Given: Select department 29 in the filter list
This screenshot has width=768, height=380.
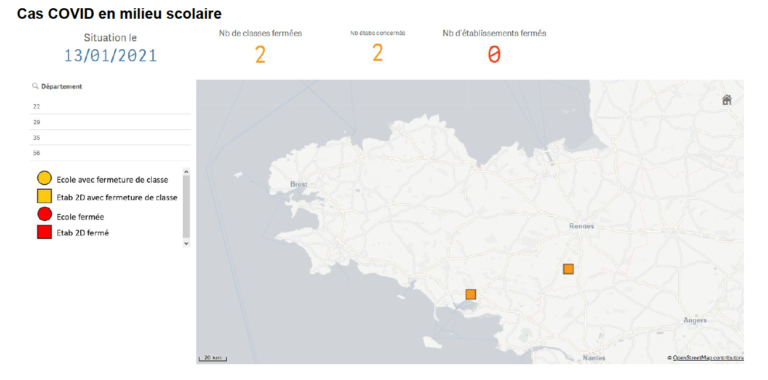Looking at the screenshot, I should (x=110, y=122).
